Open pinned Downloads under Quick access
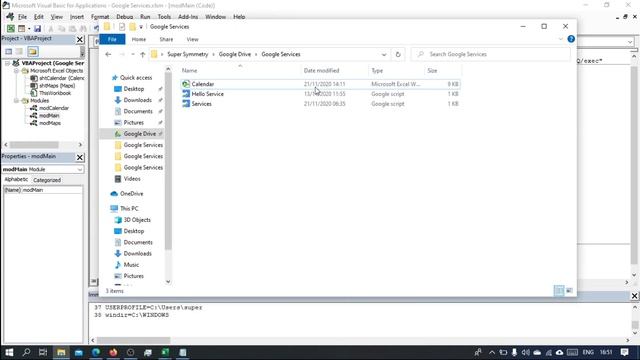The width and height of the screenshot is (640, 360). [x=138, y=100]
